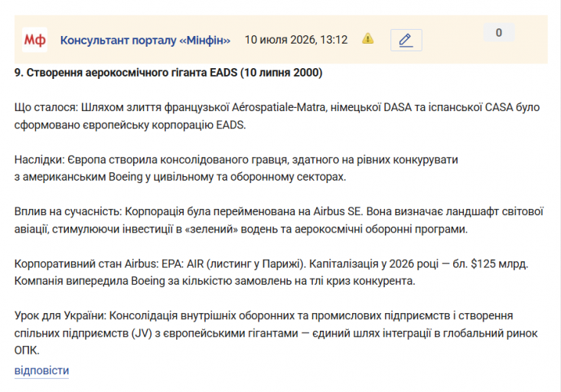Click the comment timestamp 10 июля 2026, 13:12
The image size is (561, 392).
296,40
